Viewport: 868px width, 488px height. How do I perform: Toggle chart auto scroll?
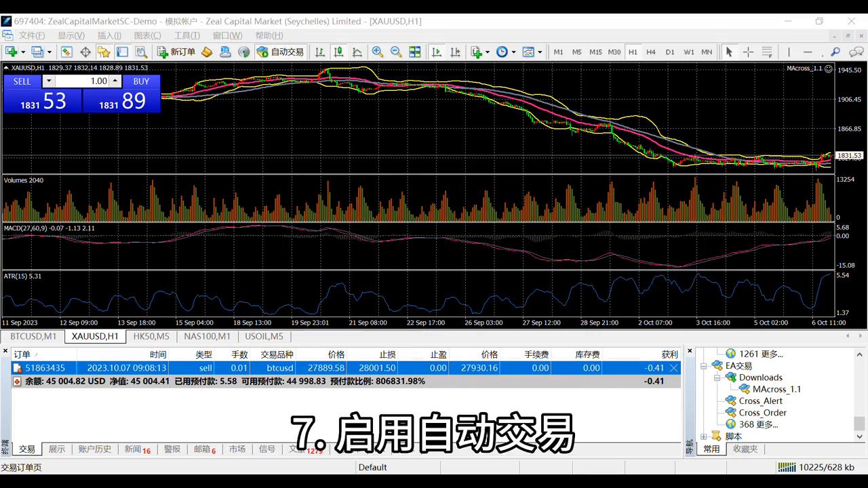point(437,52)
